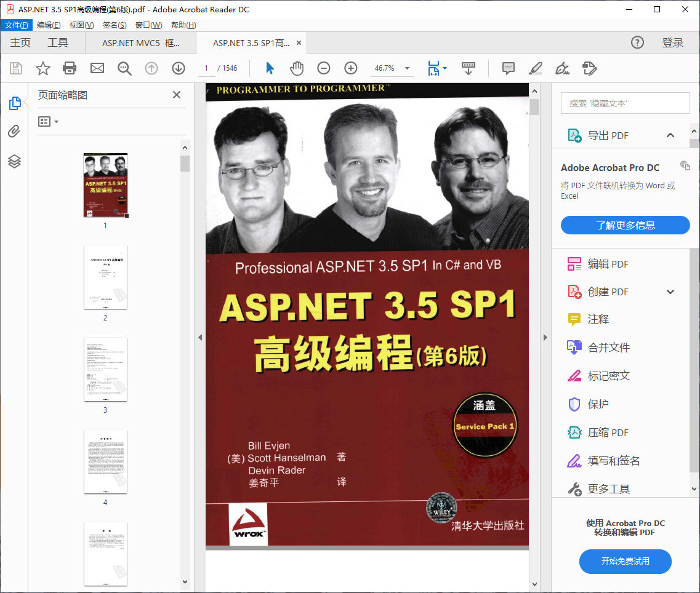Add bookmark with the star icon
This screenshot has height=593, width=700.
click(43, 68)
